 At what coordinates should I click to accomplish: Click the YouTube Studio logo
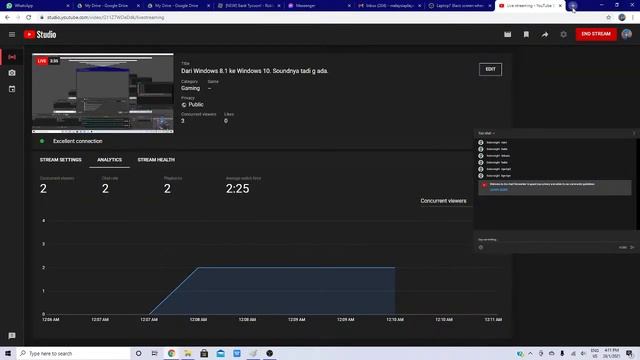[40, 35]
